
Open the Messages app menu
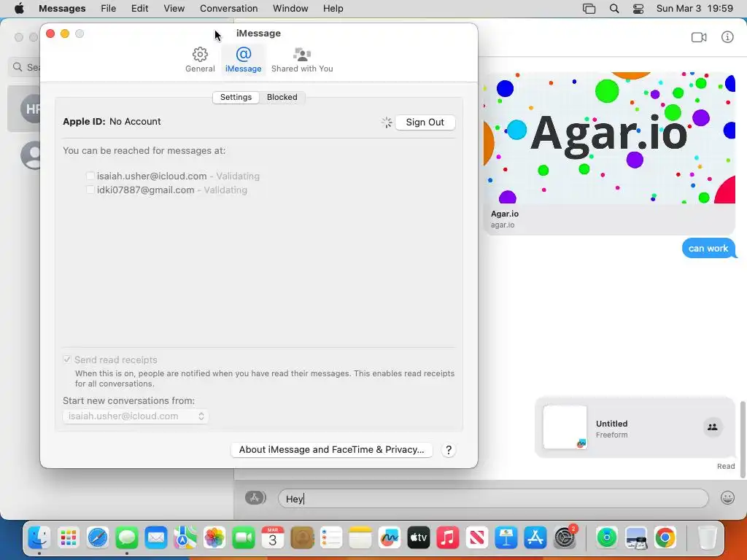tap(62, 9)
